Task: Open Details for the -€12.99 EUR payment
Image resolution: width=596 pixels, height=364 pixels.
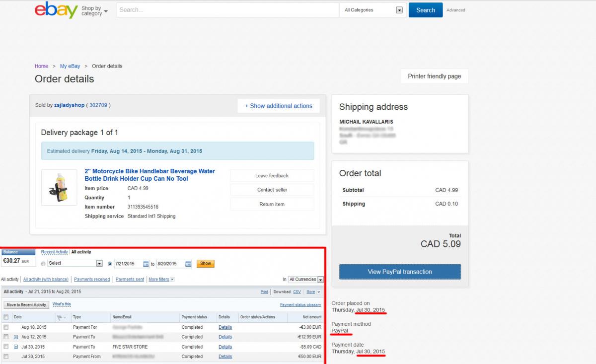Action: (225, 337)
